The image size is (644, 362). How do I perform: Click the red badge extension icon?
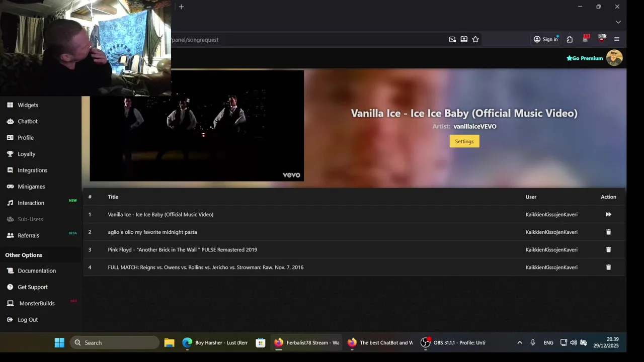tap(586, 38)
